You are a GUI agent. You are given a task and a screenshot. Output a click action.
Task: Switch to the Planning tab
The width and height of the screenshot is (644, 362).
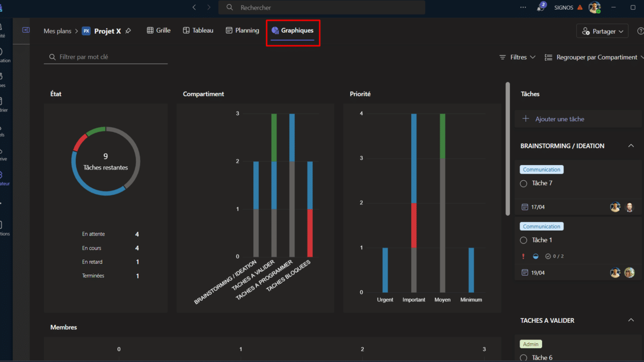(243, 31)
